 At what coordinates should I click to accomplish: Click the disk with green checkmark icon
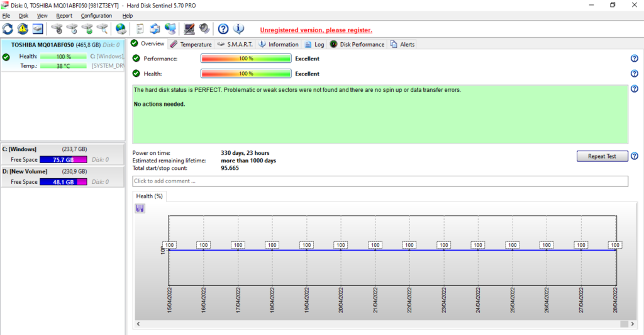tap(87, 29)
